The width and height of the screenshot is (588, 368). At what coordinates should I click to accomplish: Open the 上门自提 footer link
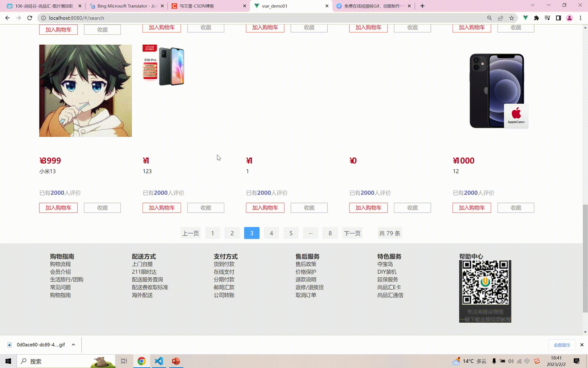pyautogui.click(x=142, y=264)
